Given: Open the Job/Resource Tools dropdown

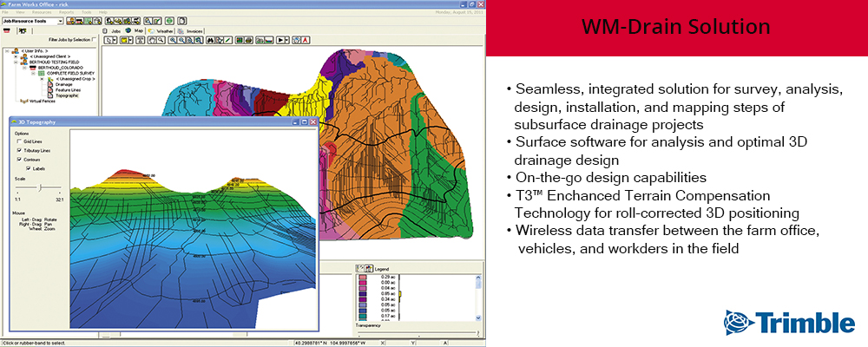Looking at the screenshot, I should 59,20.
